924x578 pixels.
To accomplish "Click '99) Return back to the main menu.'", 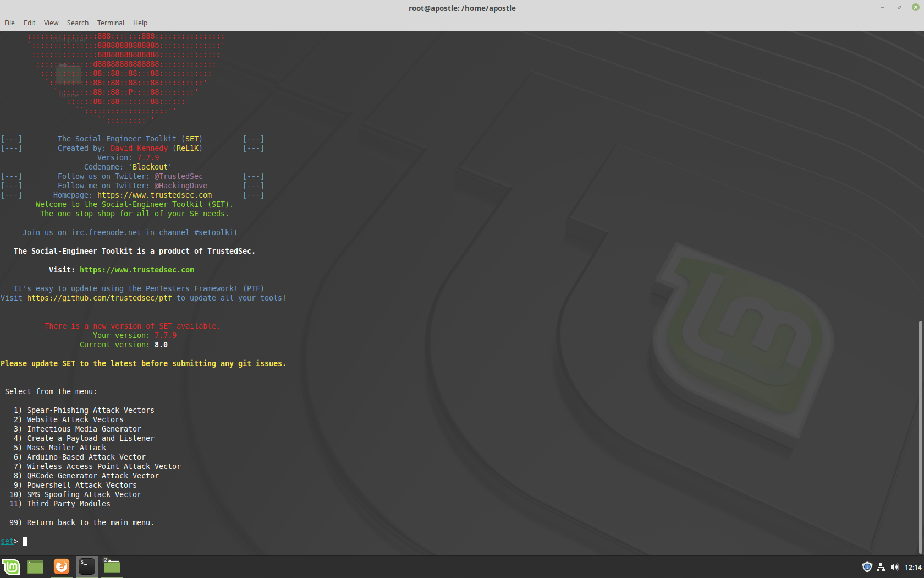I will click(82, 523).
